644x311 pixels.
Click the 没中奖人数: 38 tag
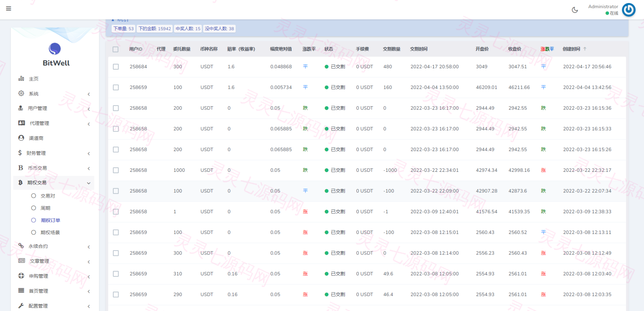[x=219, y=28]
